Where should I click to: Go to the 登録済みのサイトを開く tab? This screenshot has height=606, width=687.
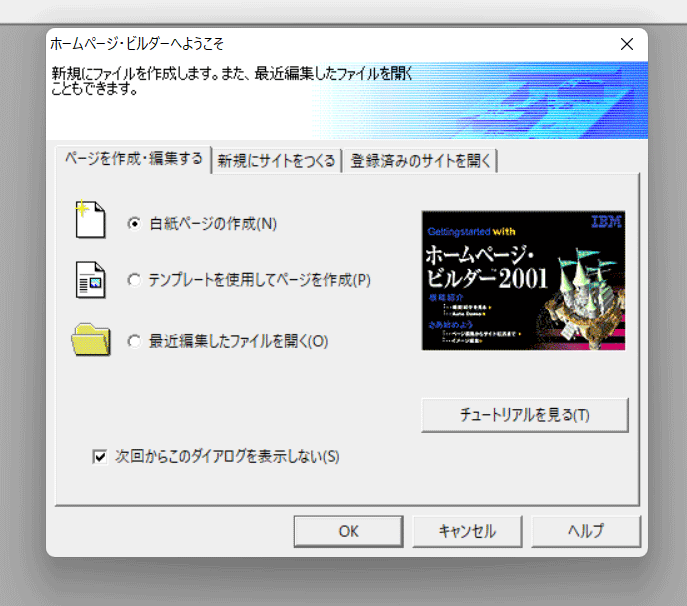tap(420, 161)
